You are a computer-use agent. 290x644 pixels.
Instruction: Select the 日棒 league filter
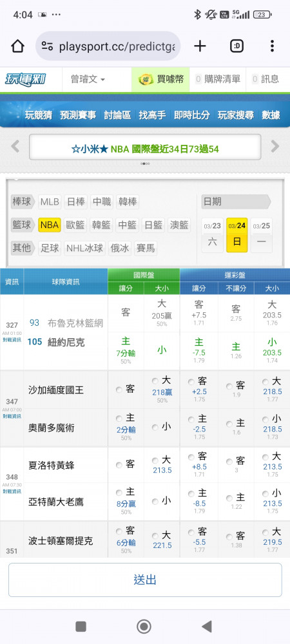point(75,202)
